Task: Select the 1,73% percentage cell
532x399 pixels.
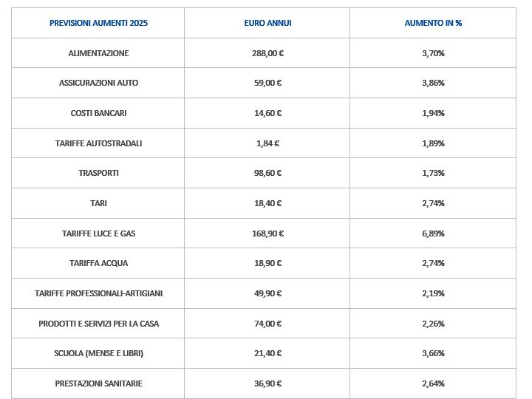Action: click(x=433, y=173)
